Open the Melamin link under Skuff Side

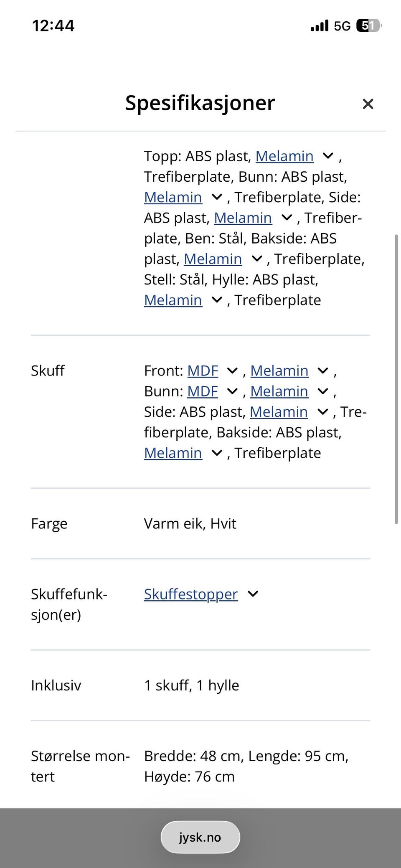click(279, 412)
